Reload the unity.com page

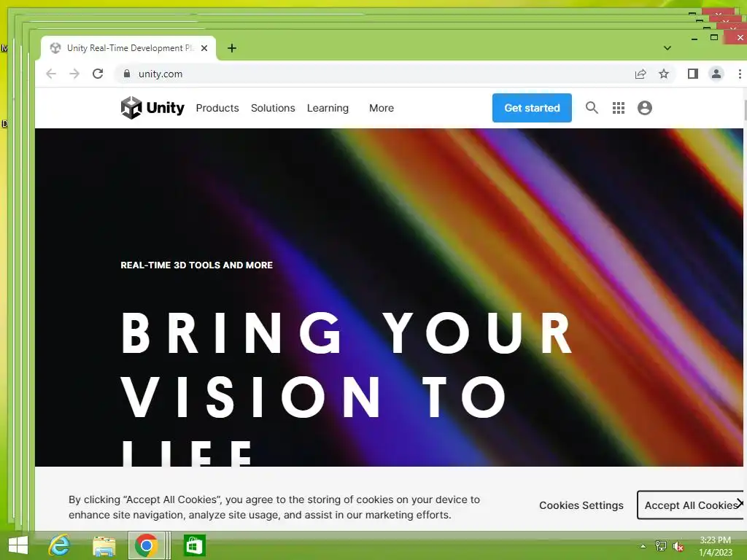coord(98,74)
